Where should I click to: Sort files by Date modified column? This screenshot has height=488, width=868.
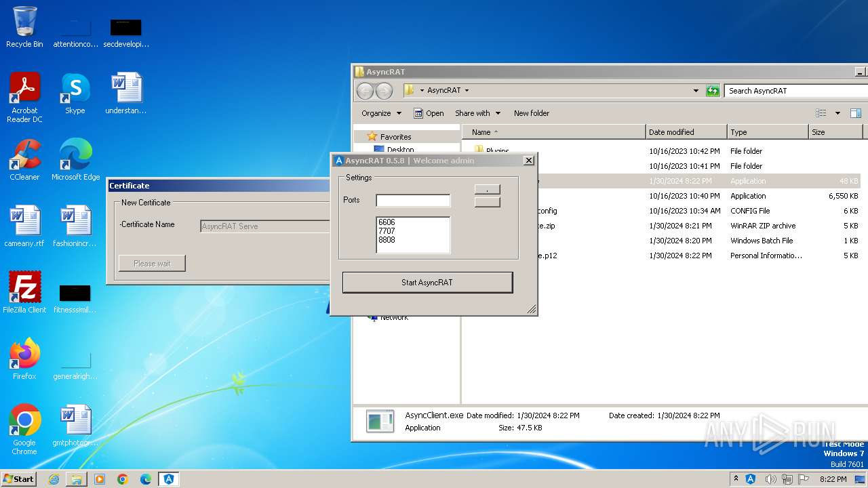click(686, 132)
